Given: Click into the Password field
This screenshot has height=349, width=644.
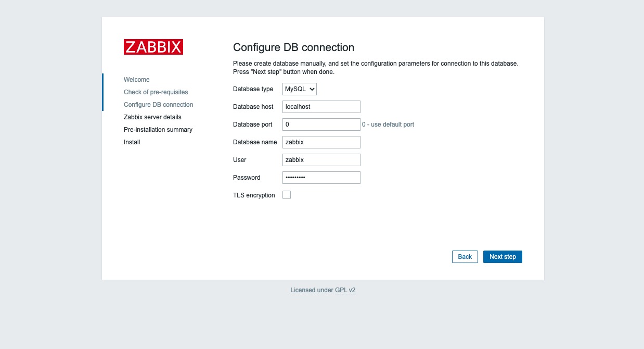Looking at the screenshot, I should tap(321, 178).
